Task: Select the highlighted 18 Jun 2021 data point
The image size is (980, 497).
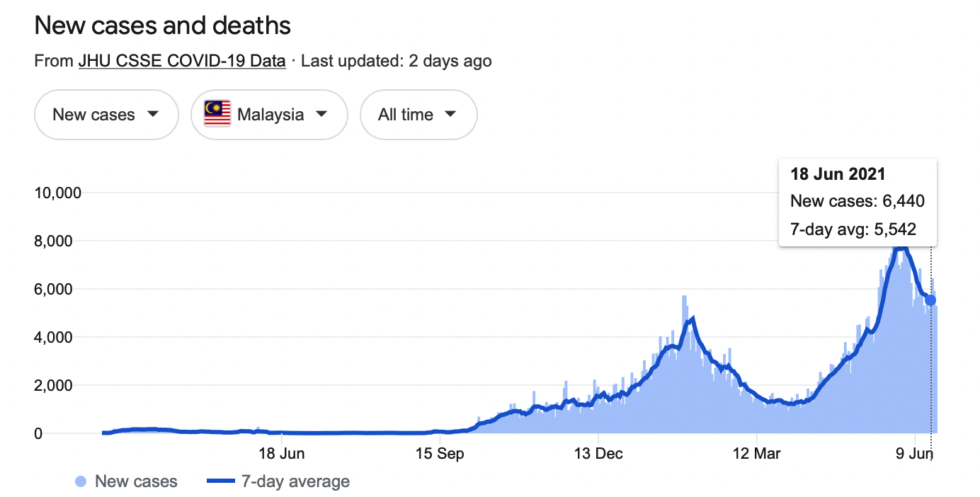Action: click(930, 300)
